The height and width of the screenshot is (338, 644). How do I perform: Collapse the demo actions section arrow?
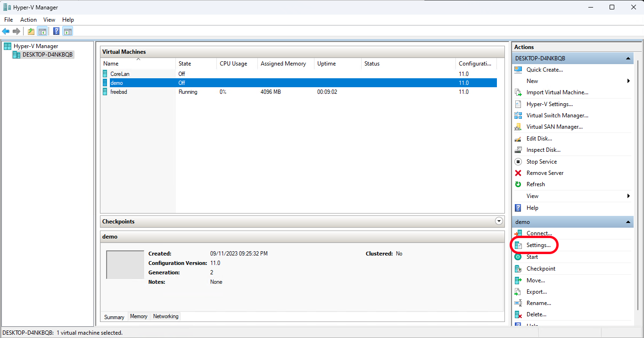628,222
